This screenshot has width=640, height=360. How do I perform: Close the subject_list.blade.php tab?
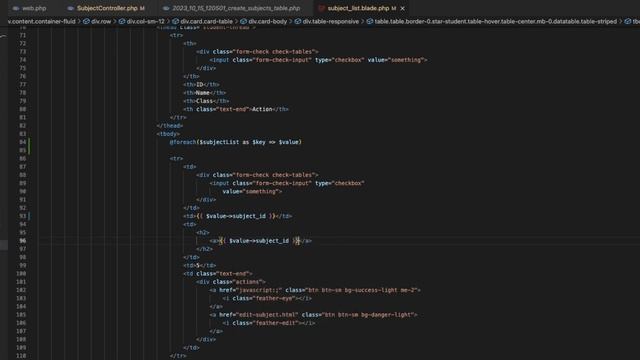click(x=402, y=8)
